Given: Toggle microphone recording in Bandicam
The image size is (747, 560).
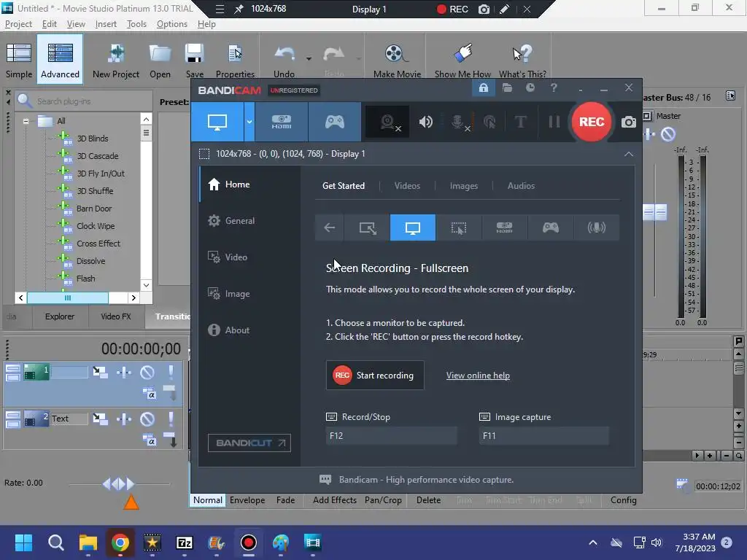Looking at the screenshot, I should (x=458, y=122).
